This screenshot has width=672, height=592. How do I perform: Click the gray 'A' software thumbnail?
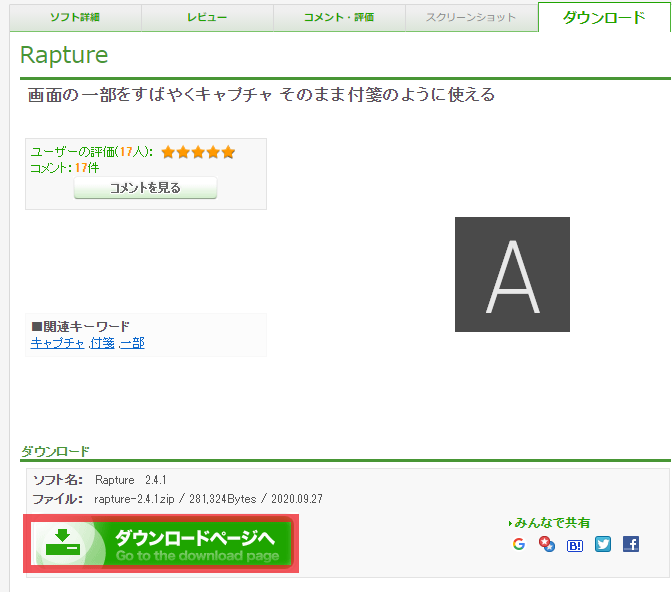coord(513,274)
